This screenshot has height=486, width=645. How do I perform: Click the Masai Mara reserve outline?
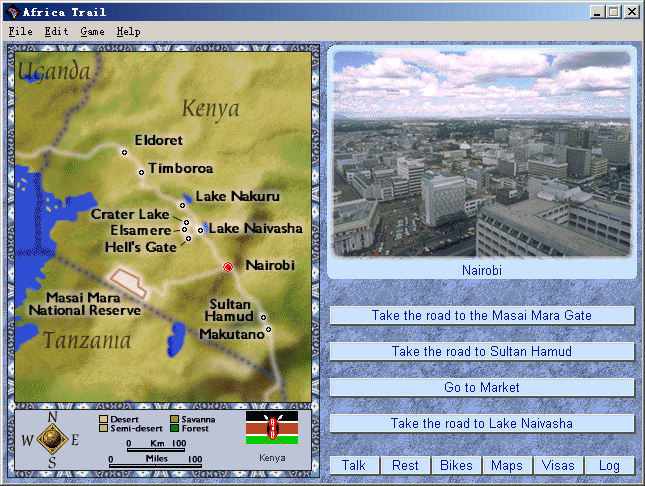pos(129,282)
